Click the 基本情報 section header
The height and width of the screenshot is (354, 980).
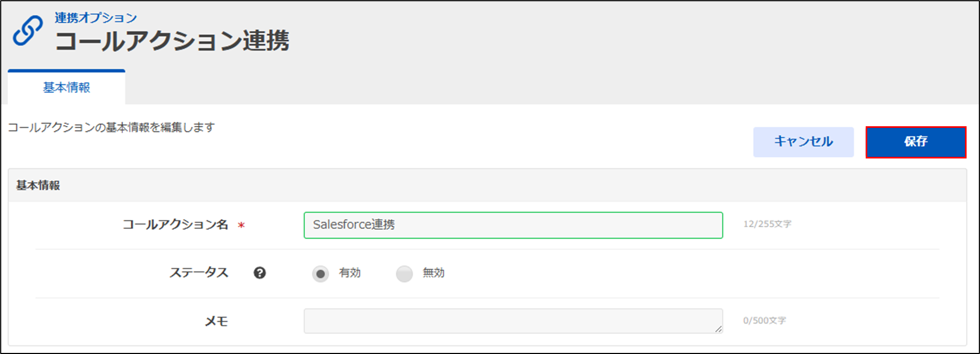click(x=38, y=185)
